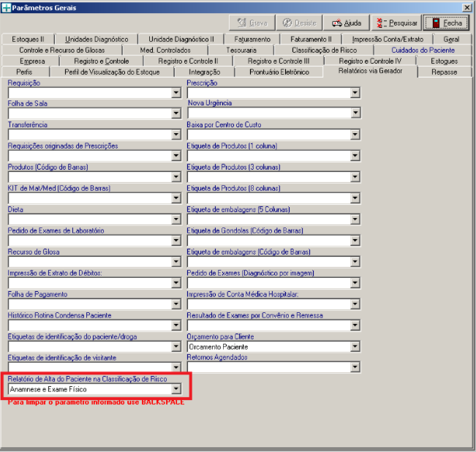The image size is (476, 452).
Task: Click the Desiste cancel button
Action: pyautogui.click(x=299, y=23)
